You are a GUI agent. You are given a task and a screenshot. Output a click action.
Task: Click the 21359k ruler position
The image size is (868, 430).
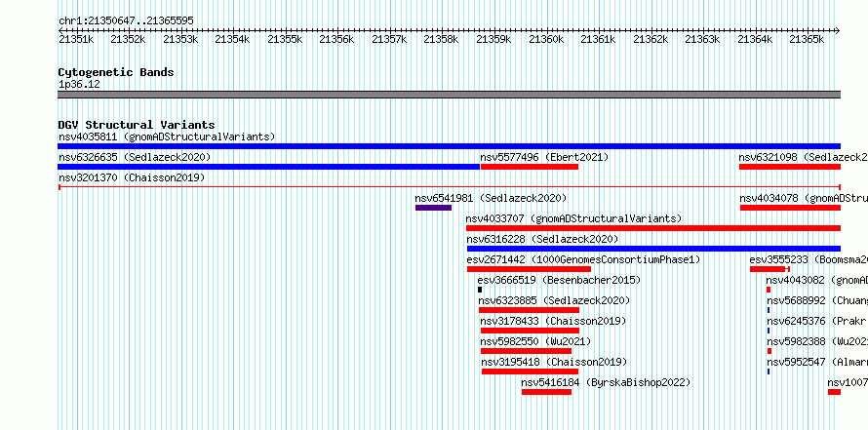coord(493,39)
